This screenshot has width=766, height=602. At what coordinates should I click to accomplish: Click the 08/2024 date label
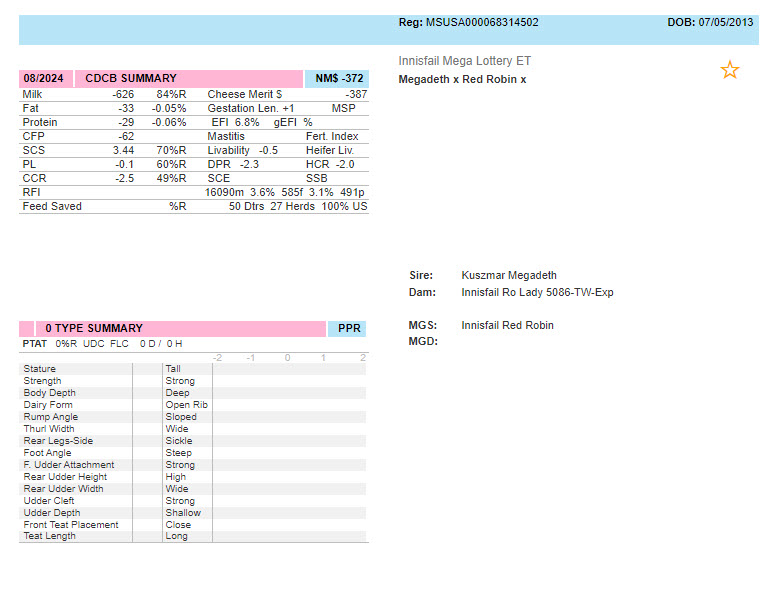[43, 78]
